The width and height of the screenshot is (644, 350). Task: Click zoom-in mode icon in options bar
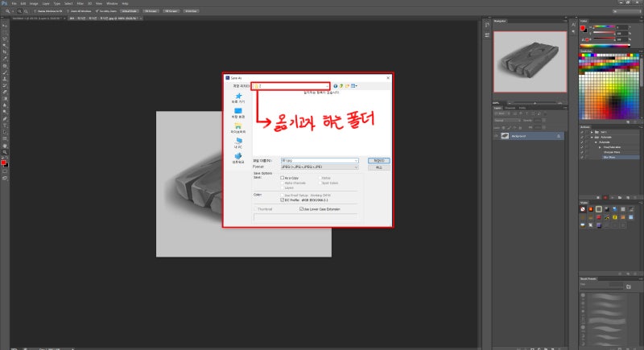(x=19, y=11)
